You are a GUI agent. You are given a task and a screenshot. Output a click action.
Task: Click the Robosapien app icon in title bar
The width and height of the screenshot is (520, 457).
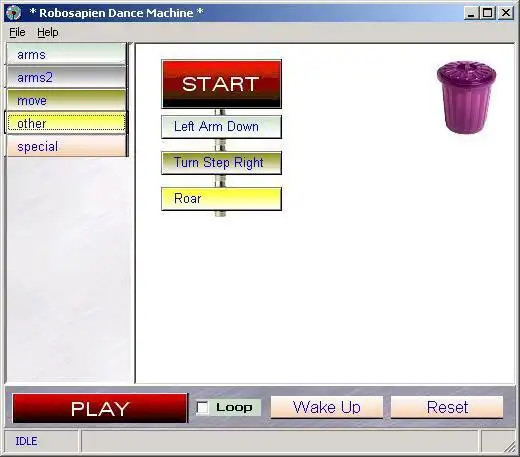coord(14,13)
